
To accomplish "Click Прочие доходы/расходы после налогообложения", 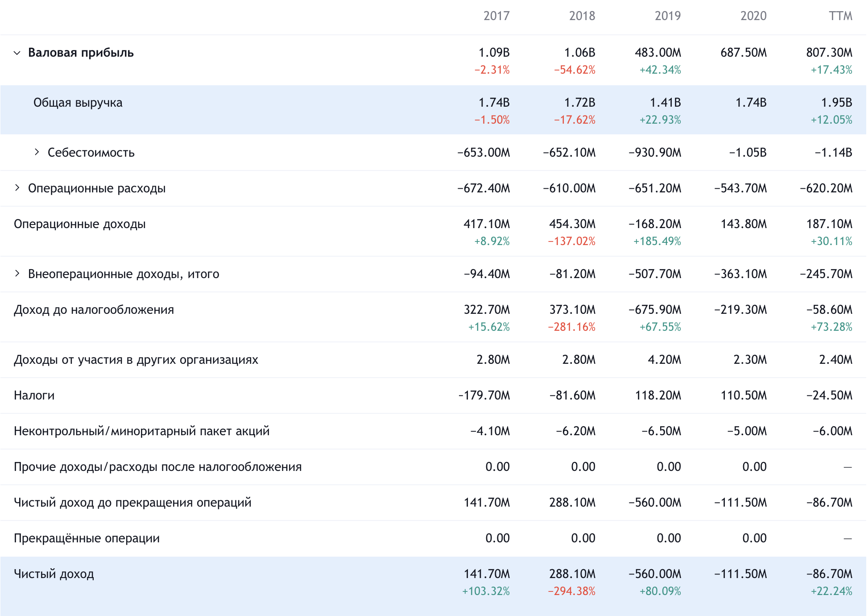I will point(158,467).
